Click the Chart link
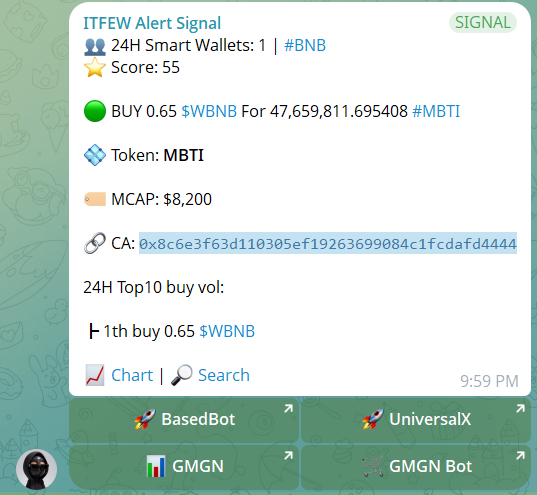The width and height of the screenshot is (537, 495). tap(132, 375)
